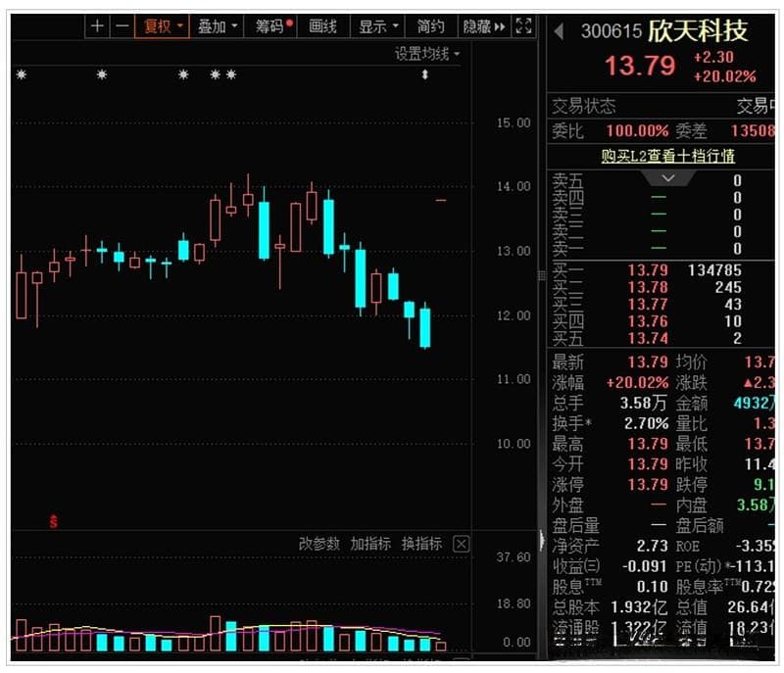The image size is (784, 673).
Task: Click the plus zoom-in chart button
Action: [x=97, y=25]
